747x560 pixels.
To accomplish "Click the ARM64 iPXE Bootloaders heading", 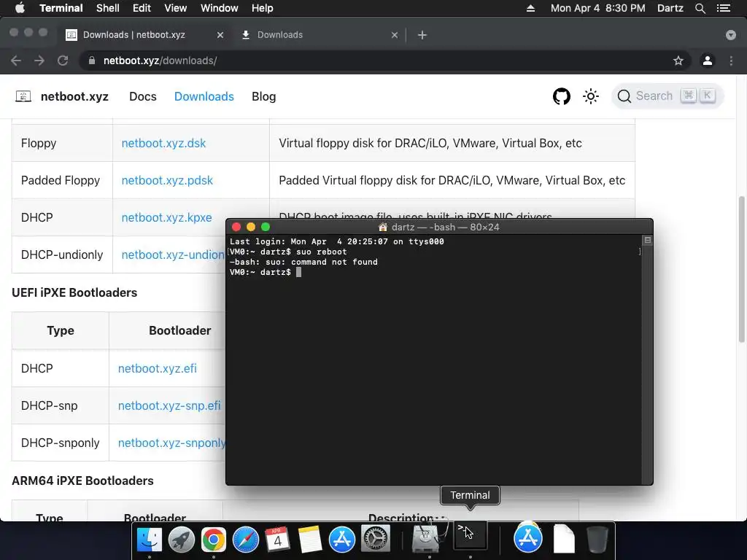I will (x=82, y=481).
